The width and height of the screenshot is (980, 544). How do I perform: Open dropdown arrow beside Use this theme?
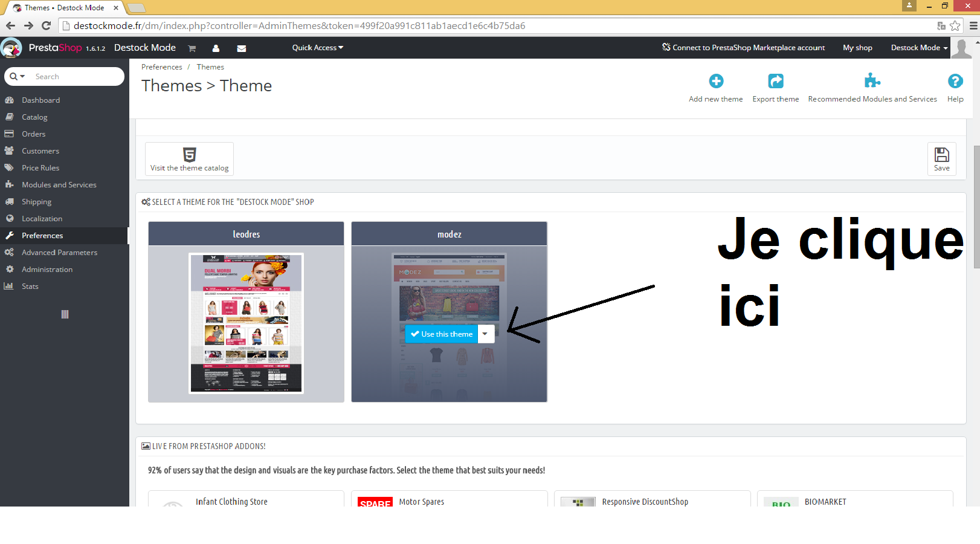486,334
